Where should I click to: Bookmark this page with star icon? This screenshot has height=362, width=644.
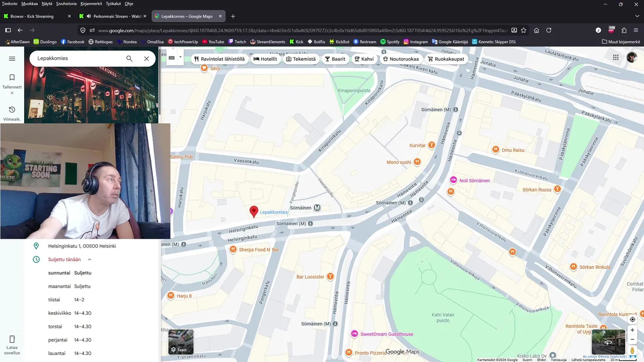coord(523,30)
